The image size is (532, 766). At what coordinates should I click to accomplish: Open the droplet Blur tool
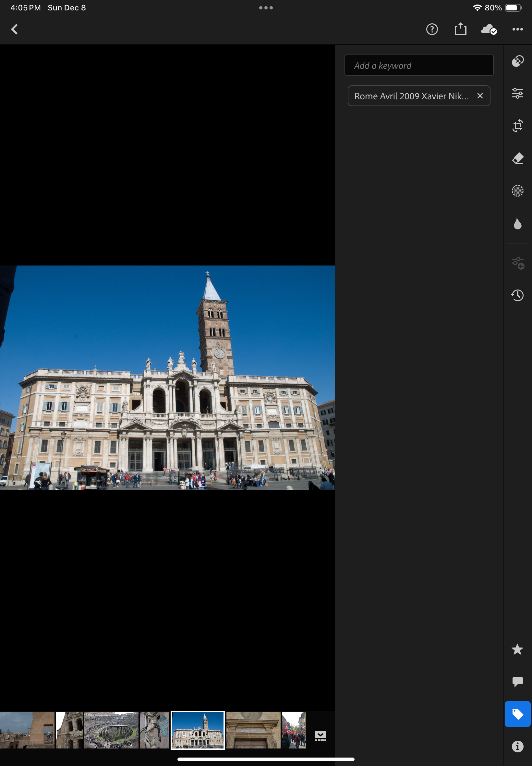[517, 223]
